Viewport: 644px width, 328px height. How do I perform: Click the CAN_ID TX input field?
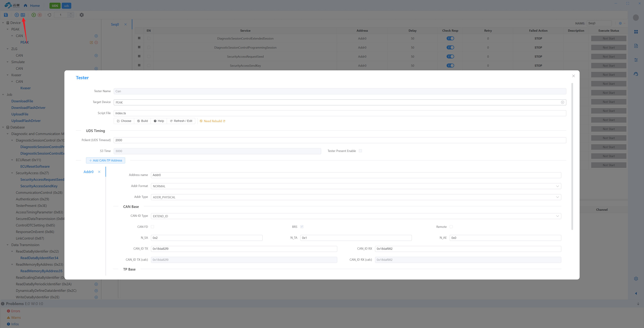tap(244, 249)
